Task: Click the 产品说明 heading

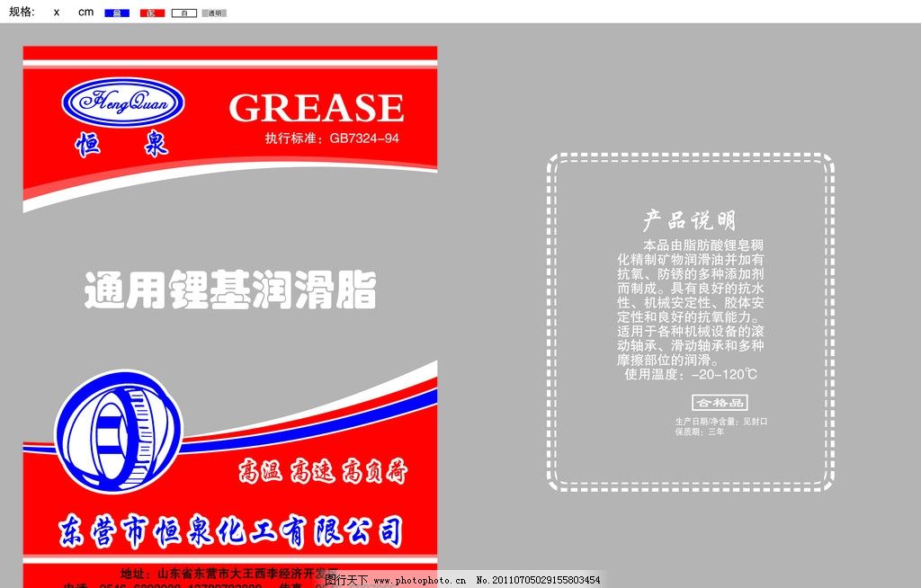Action: tap(689, 220)
